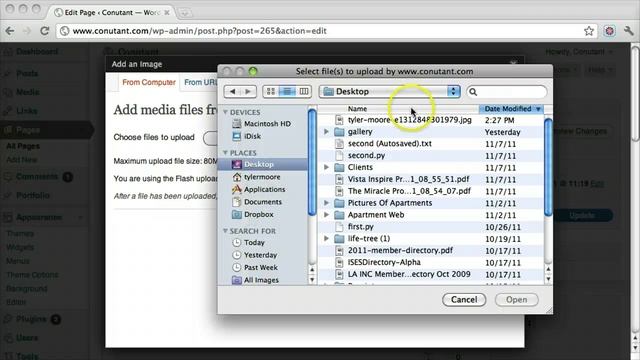This screenshot has height=360, width=640.
Task: Go back in Chrome browser history
Action: 10,31
